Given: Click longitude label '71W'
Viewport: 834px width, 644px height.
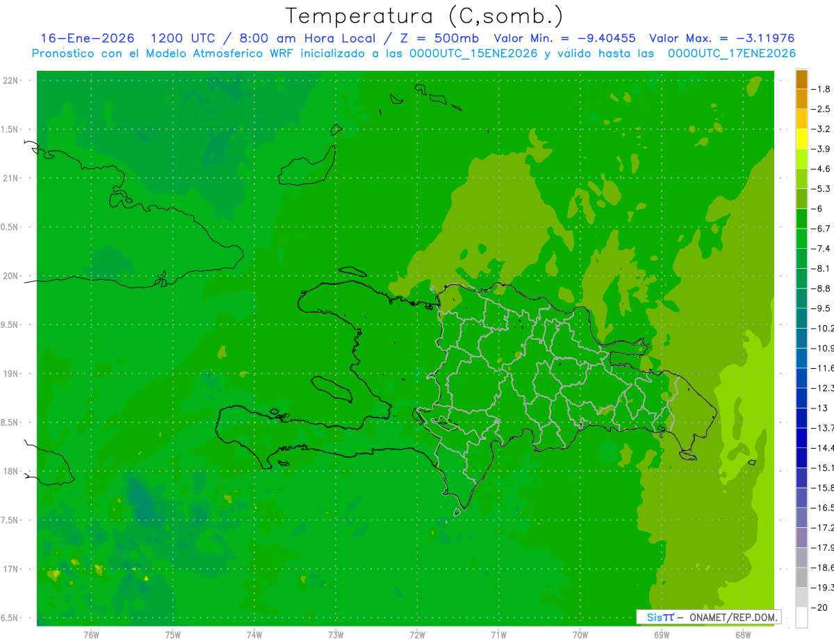Looking at the screenshot, I should point(498,634).
